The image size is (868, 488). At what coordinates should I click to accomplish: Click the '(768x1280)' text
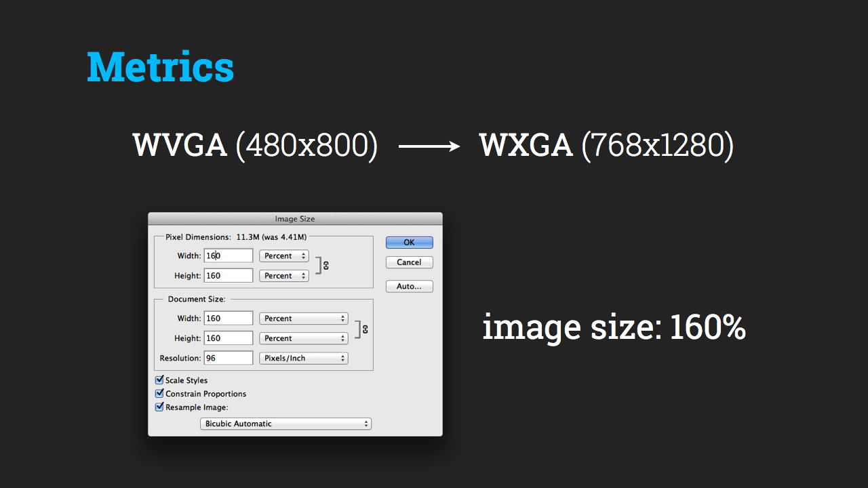[x=658, y=146]
